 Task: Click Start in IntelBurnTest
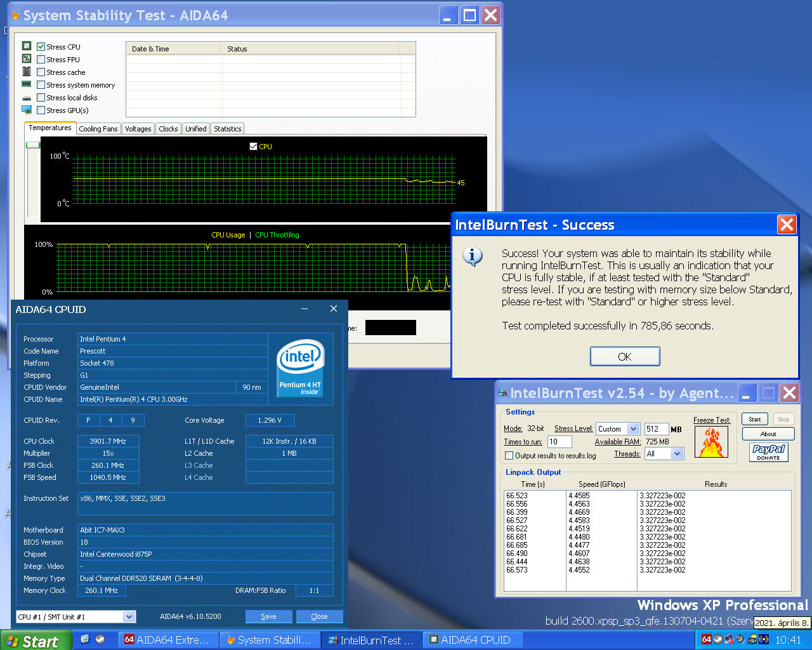[755, 419]
